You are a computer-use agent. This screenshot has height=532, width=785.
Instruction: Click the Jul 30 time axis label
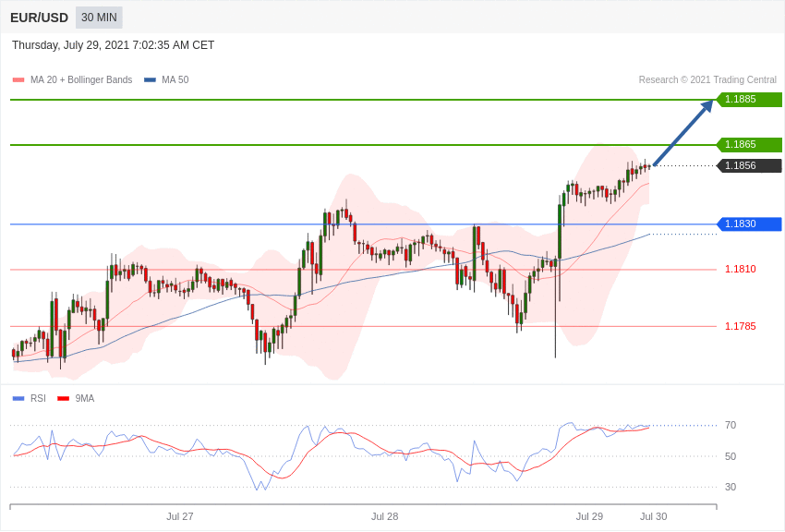click(653, 516)
